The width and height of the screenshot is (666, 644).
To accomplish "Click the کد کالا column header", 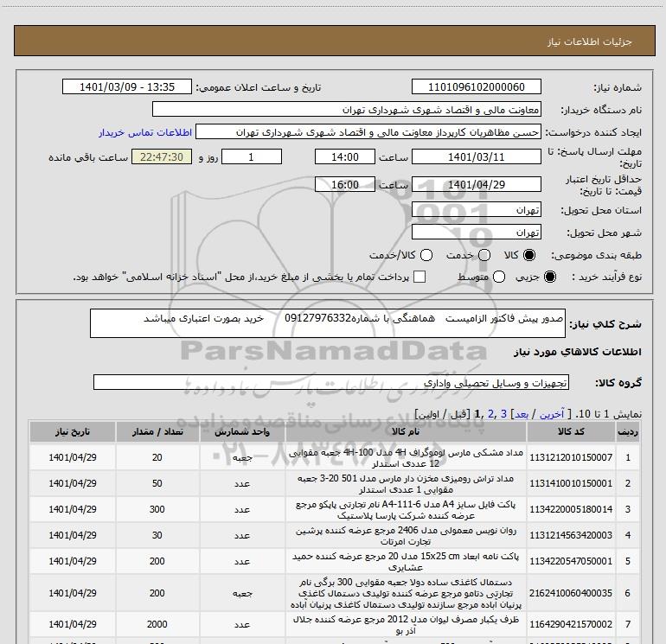I will [571, 431].
